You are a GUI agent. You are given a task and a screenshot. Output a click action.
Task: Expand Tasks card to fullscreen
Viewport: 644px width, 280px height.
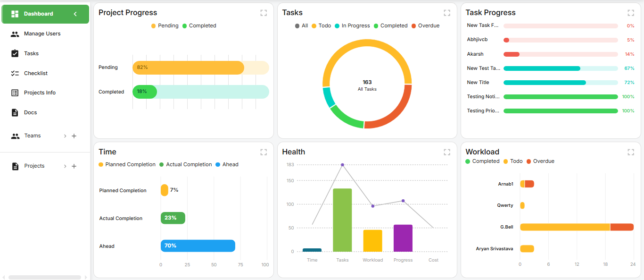click(447, 13)
